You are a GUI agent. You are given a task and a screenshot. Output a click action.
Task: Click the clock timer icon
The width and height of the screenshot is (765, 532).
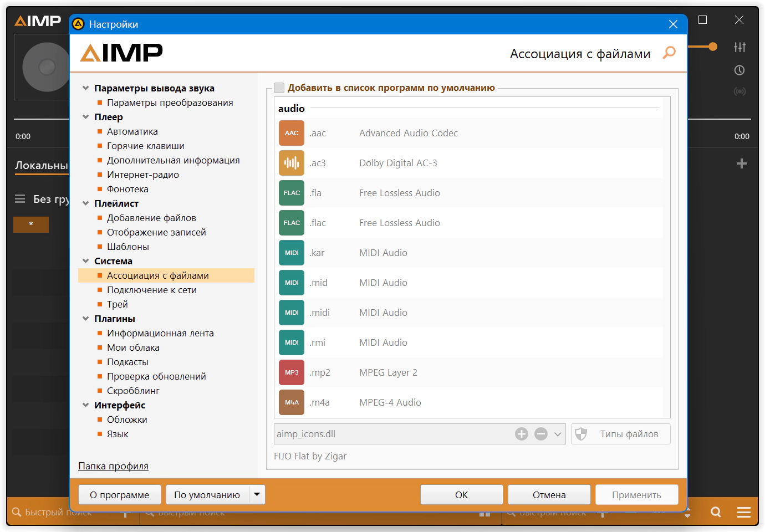click(x=739, y=70)
